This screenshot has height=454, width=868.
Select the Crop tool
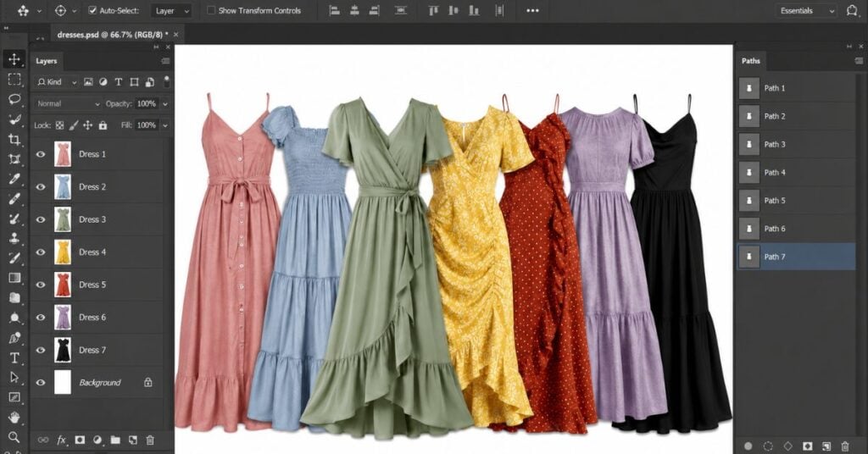(x=14, y=140)
